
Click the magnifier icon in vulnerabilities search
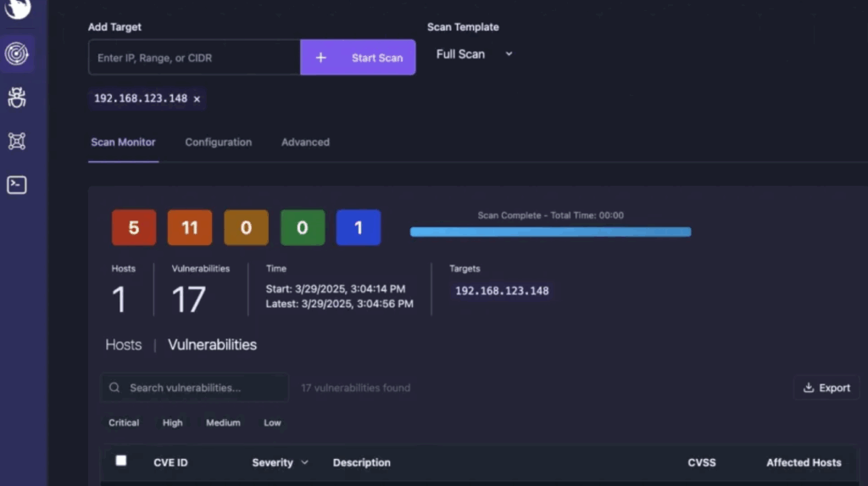click(x=114, y=388)
